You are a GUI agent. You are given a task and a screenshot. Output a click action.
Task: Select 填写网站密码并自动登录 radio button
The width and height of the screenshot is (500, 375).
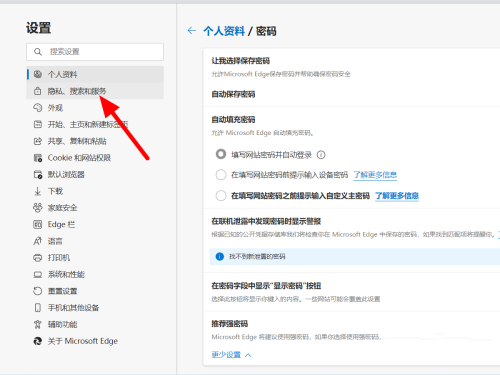pyautogui.click(x=221, y=154)
